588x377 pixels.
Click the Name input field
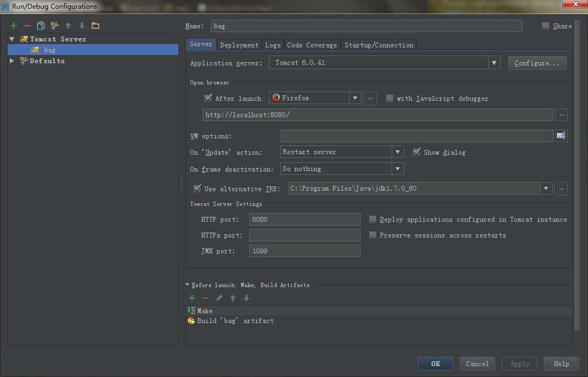click(366, 26)
